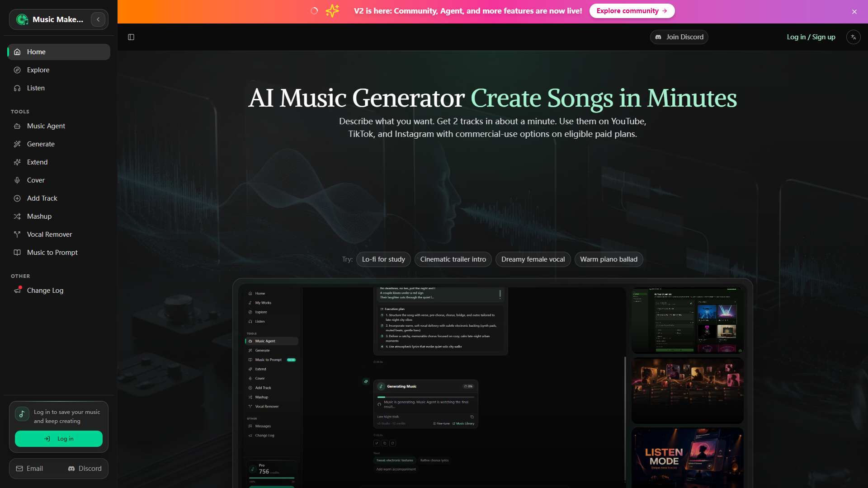
Task: Click the sparkle star icon in banner
Action: tap(333, 11)
